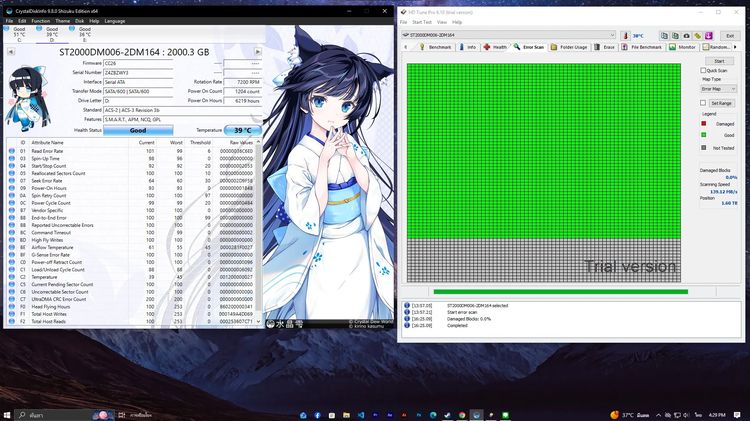This screenshot has height=421, width=750.
Task: Switch to Monitor tab in HD Tune
Action: [683, 47]
